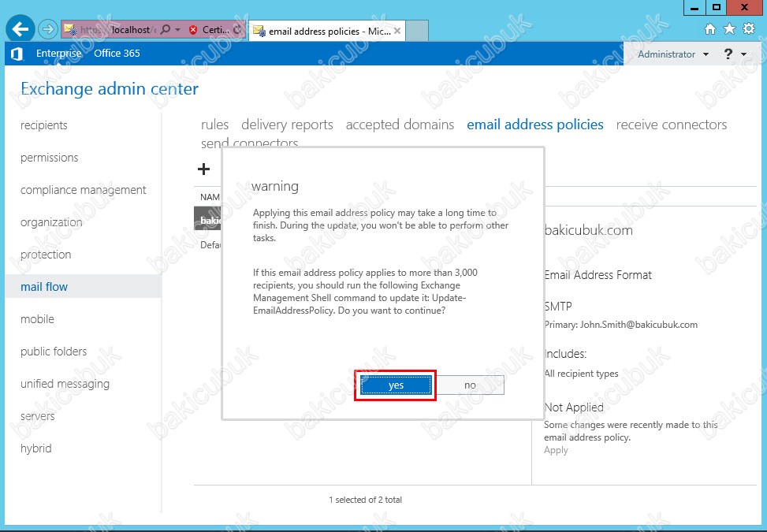Click the red certificate error icon

[x=193, y=30]
